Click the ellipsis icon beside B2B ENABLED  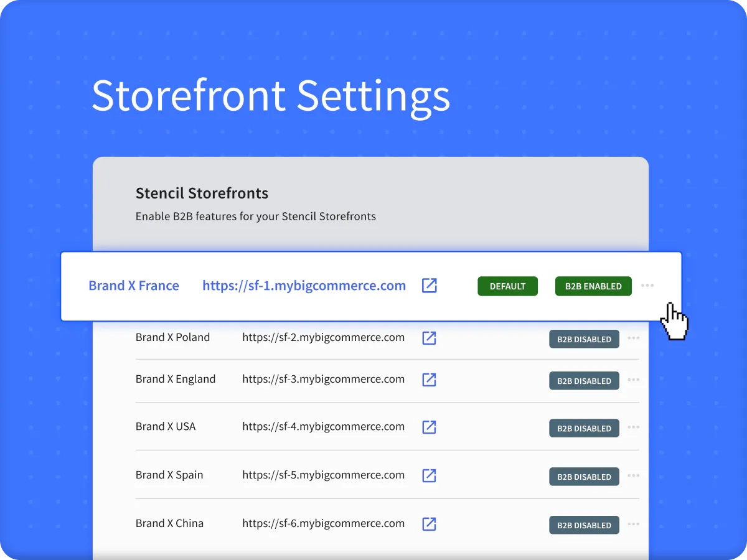(x=647, y=286)
